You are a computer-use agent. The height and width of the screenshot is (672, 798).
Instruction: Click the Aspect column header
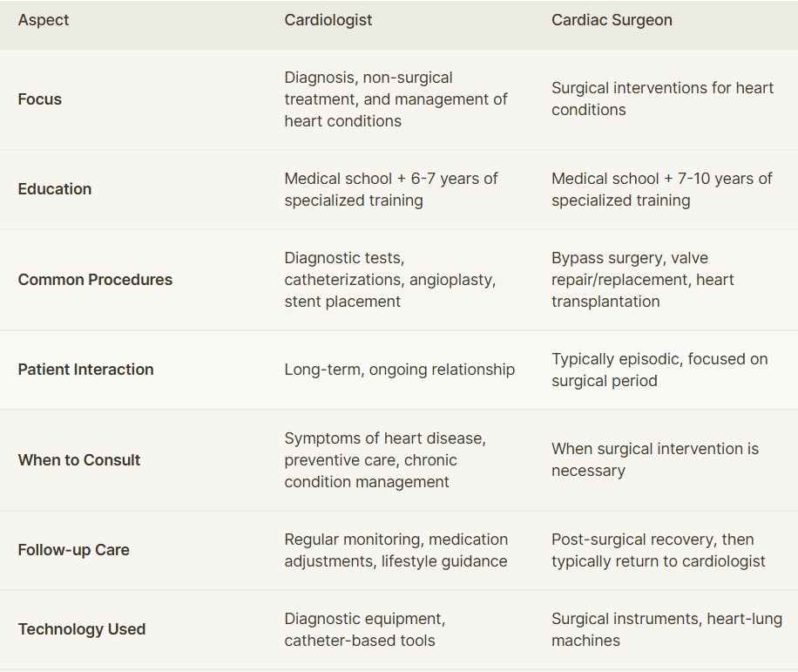click(44, 20)
